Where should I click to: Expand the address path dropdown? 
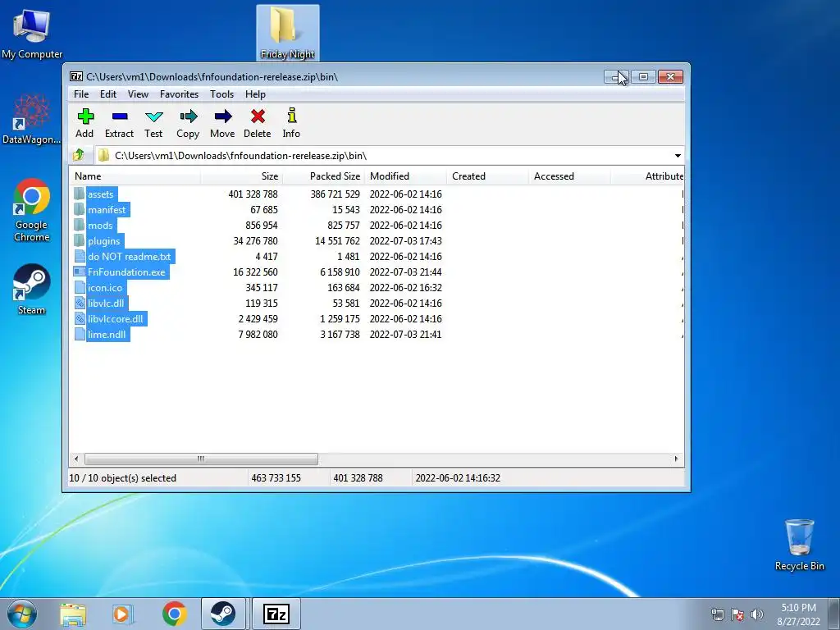coord(678,155)
